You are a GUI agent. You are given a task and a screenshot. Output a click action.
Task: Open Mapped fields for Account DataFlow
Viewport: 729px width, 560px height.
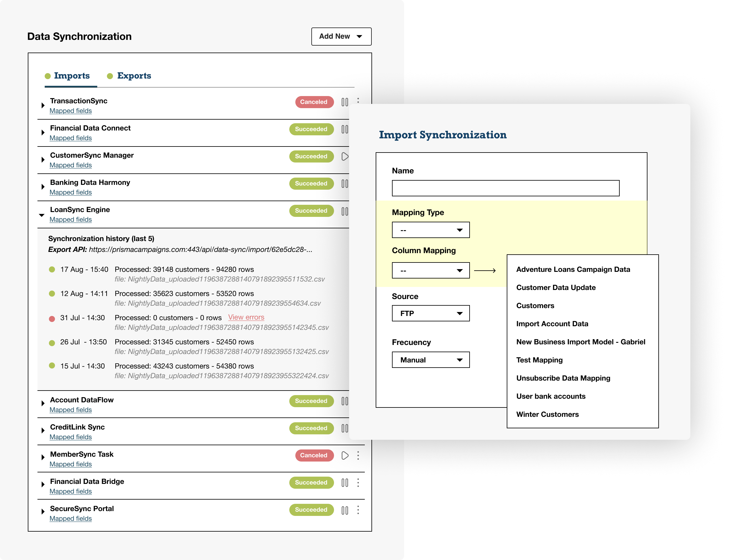[71, 410]
